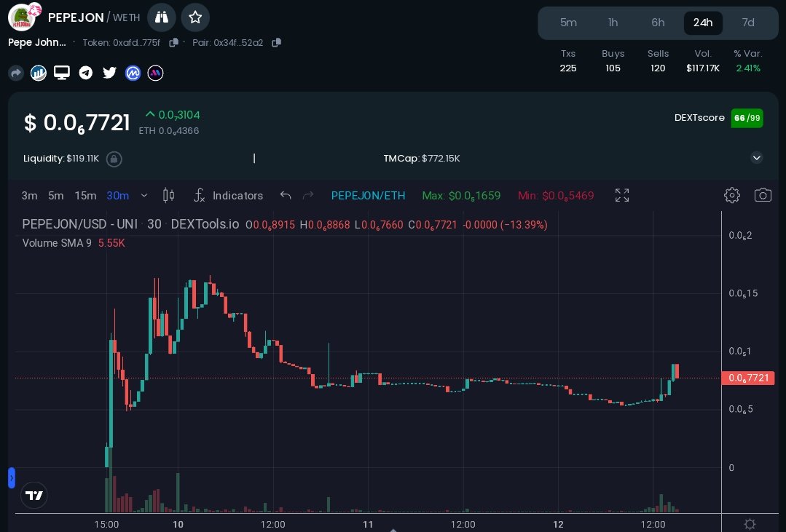Click the share arrow icon
786x532 pixels.
(16, 73)
